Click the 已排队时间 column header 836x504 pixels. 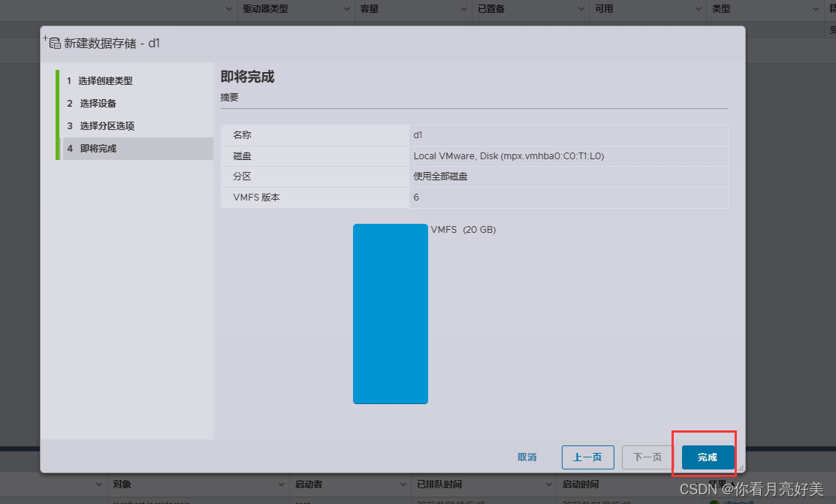(439, 484)
